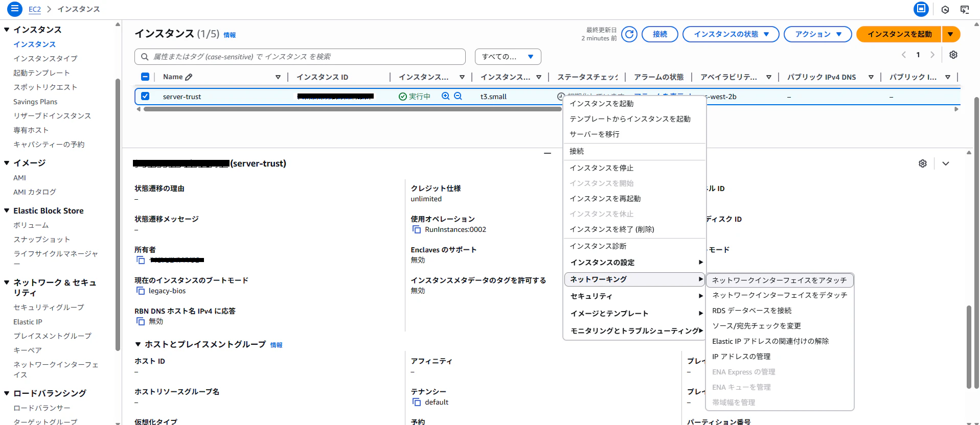
Task: Minimize the details panel with the dash icon
Action: [x=548, y=153]
